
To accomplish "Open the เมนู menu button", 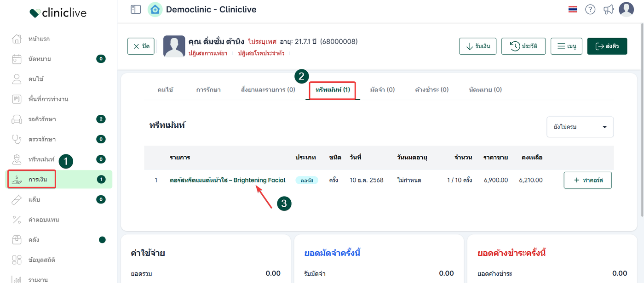I will click(566, 46).
